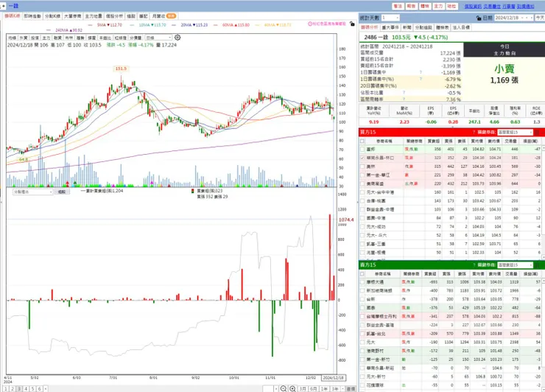Toggle the lock icon beside 日期
The height and width of the screenshot is (392, 545).
479,18
